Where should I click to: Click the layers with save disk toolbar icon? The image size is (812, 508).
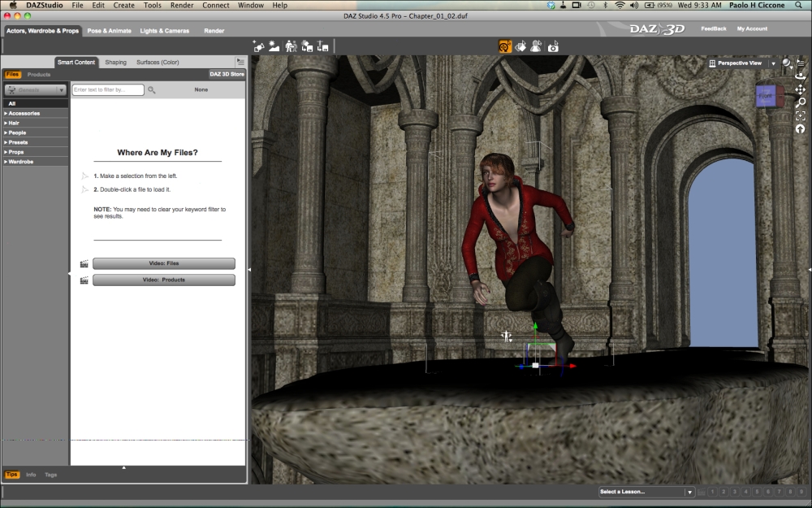click(307, 46)
